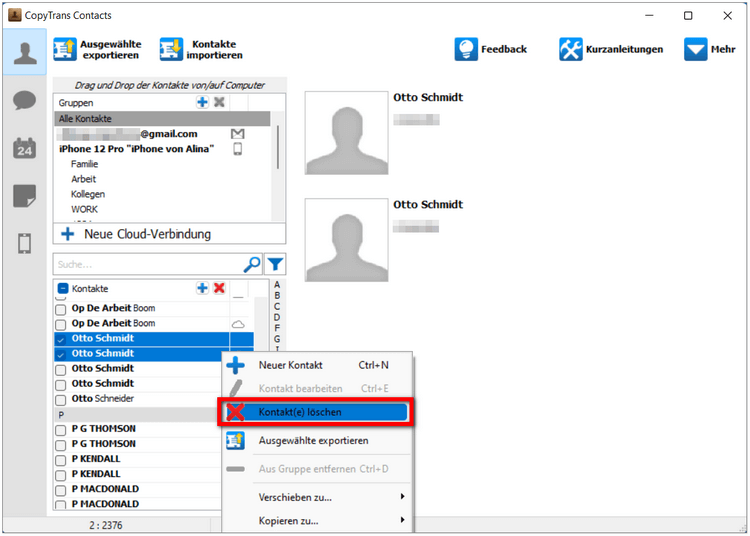Open Feedback lightbulb icon
Viewport: 750px width, 536px height.
click(466, 49)
